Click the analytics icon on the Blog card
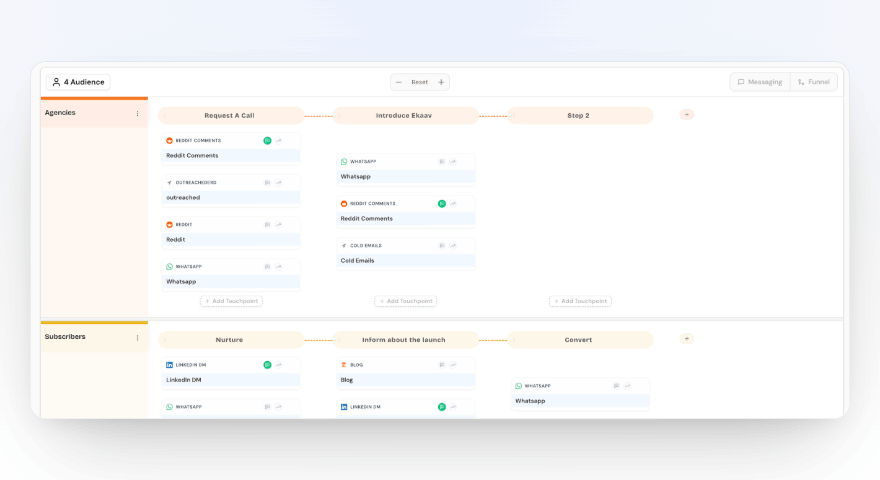The width and height of the screenshot is (880, 480). (453, 365)
